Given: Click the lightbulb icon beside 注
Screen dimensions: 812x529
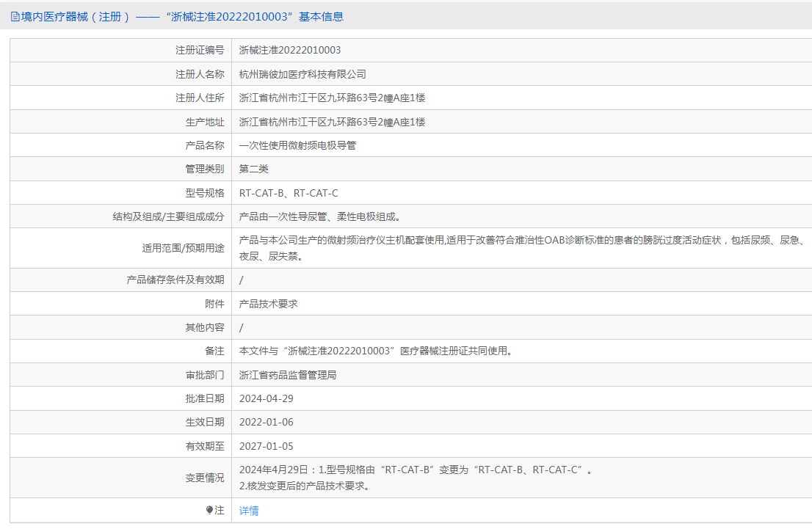Looking at the screenshot, I should point(209,511).
